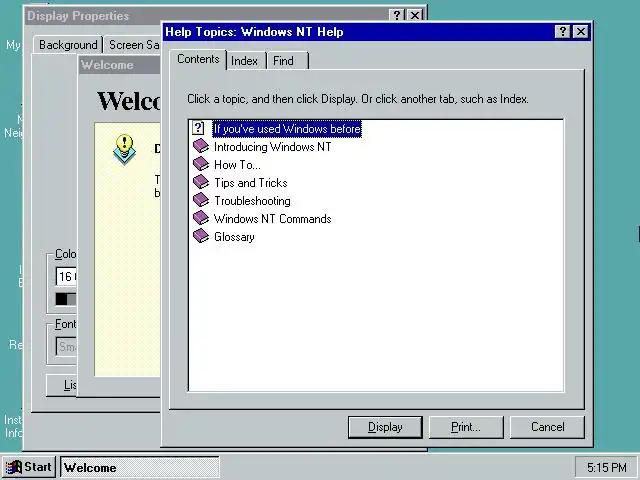
Task: Click the color palette dropdown showing 16 in Display Properties
Action: tap(66, 276)
